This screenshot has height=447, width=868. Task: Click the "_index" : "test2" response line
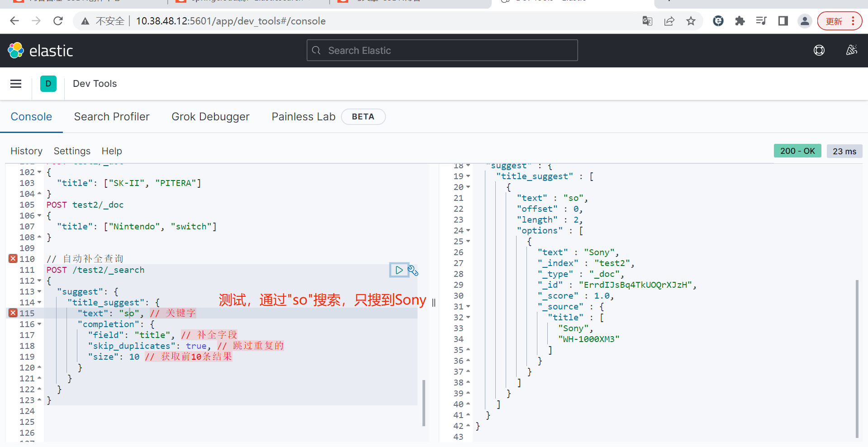pyautogui.click(x=586, y=263)
